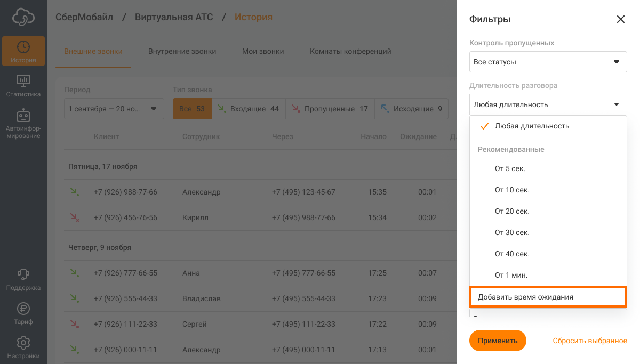Click the SberMobile cloud logo
Screen dimensions: 640x364
(x=23, y=17)
